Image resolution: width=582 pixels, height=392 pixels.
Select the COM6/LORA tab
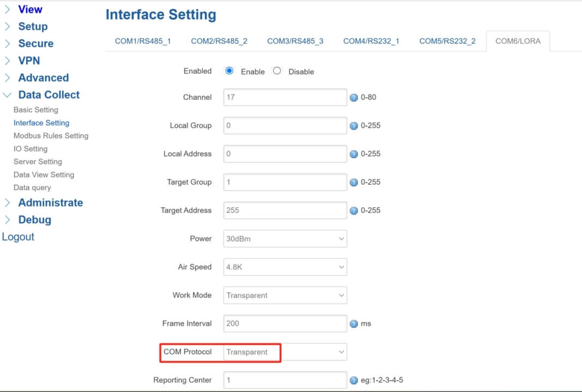pos(518,41)
